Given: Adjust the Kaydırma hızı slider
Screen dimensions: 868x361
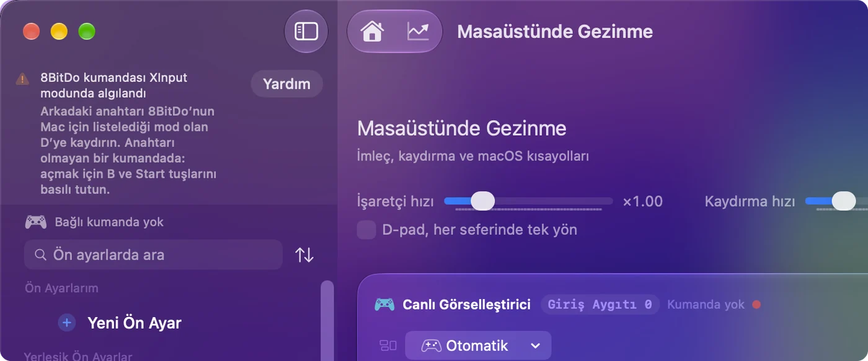Looking at the screenshot, I should pos(843,201).
